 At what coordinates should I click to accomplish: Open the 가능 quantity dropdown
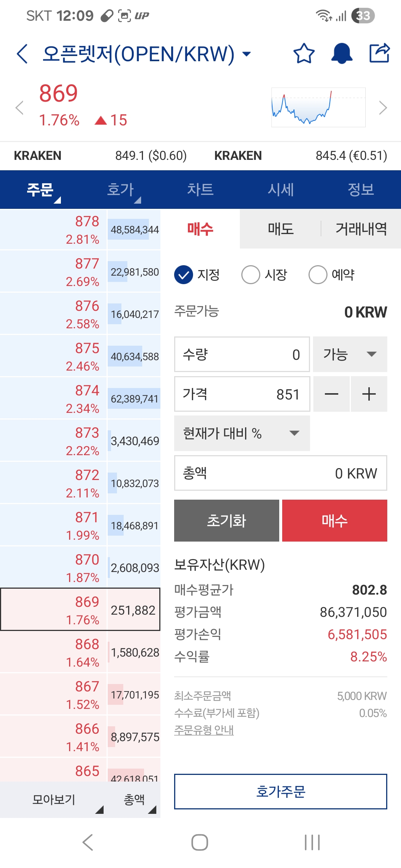point(350,354)
